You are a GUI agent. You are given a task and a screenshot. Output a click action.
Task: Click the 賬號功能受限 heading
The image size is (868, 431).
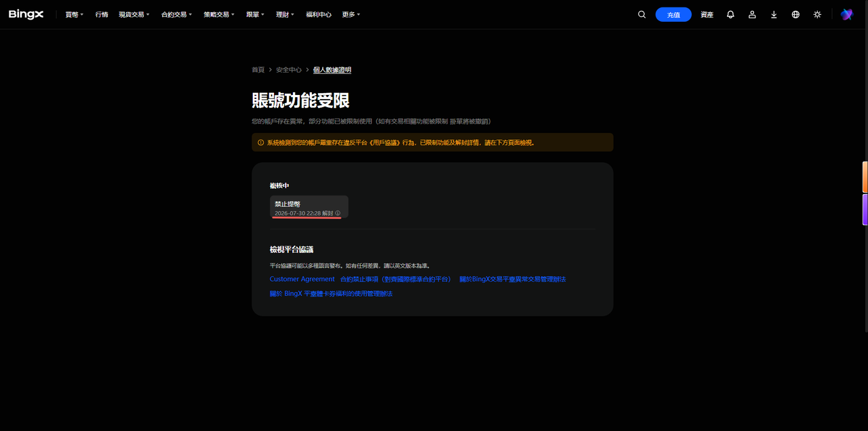[300, 100]
